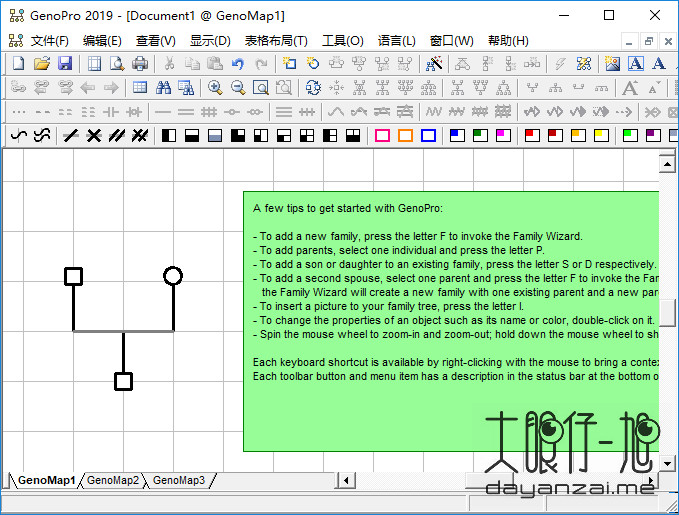Select the father square in genogram
This screenshot has height=515, width=679.
point(74,276)
